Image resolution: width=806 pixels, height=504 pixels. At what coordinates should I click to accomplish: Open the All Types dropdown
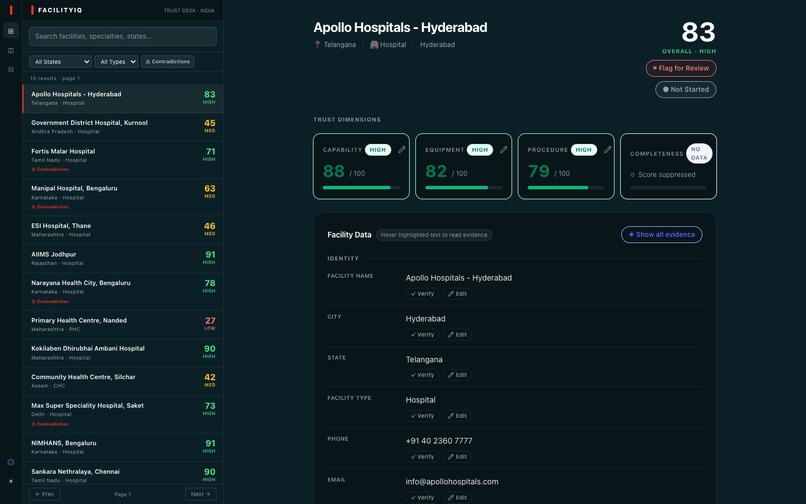(x=116, y=62)
